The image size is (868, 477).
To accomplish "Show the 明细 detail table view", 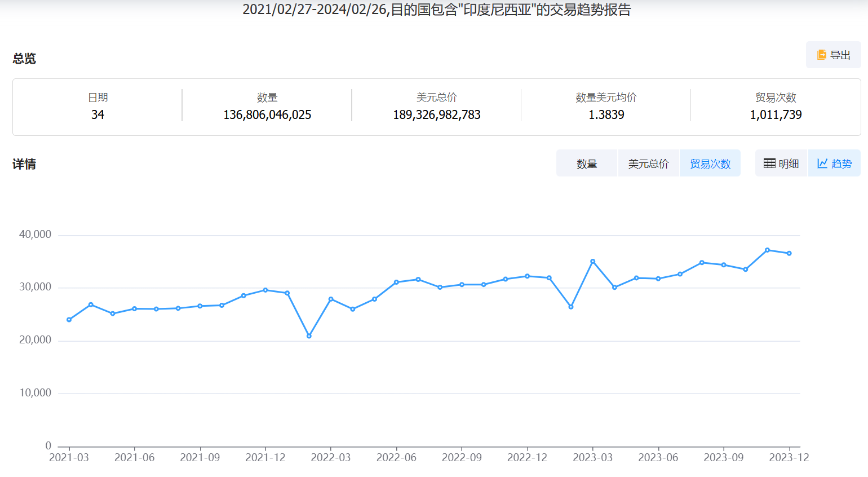I will 781,164.
